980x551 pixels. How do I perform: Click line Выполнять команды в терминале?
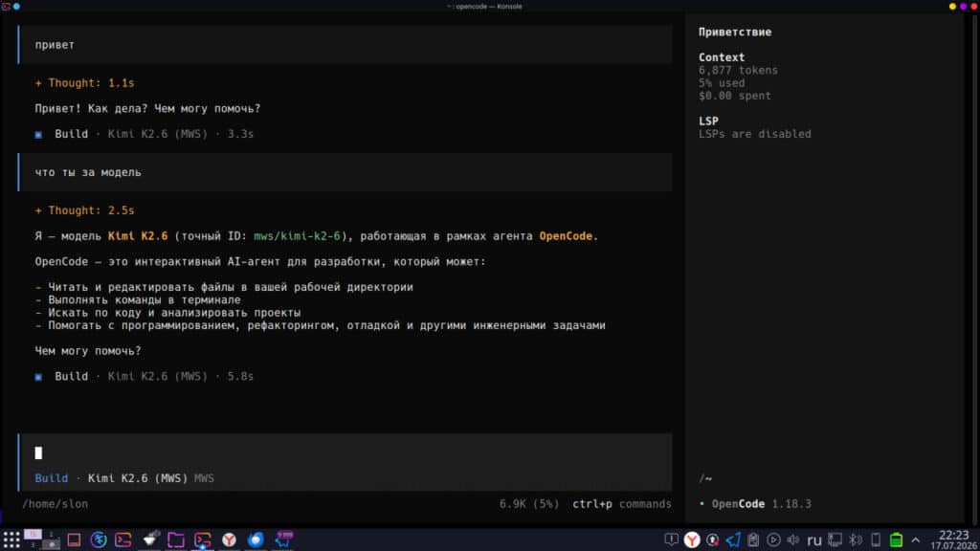(138, 299)
